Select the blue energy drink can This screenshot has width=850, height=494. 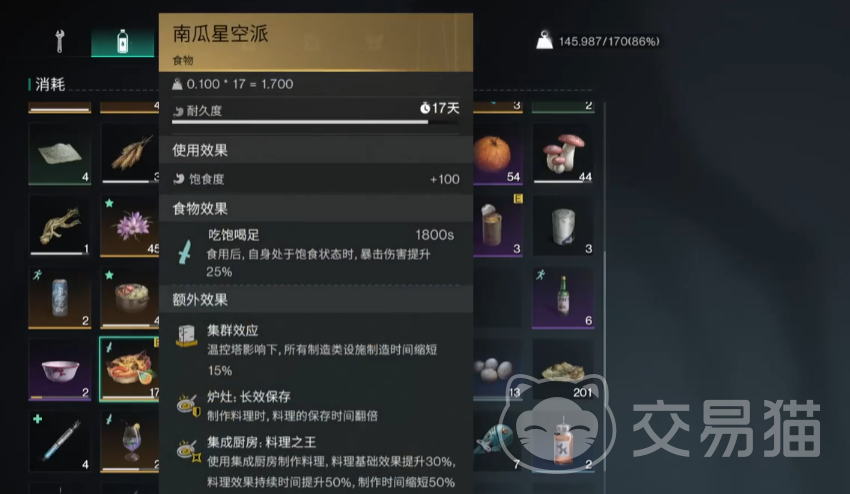point(60,297)
